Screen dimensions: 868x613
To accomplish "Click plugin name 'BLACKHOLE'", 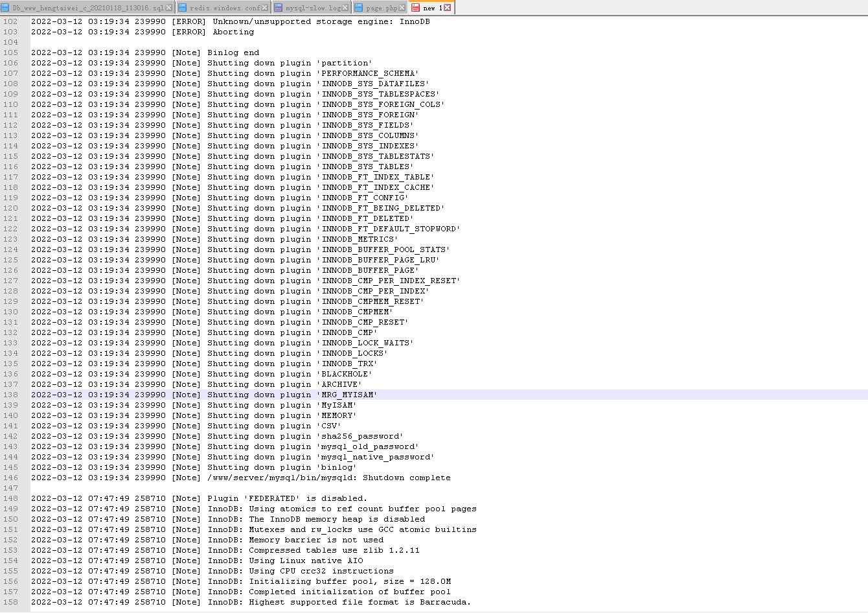I will 345,374.
